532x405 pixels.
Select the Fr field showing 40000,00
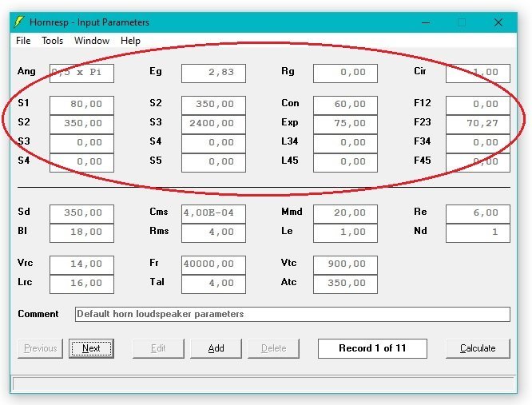click(213, 265)
